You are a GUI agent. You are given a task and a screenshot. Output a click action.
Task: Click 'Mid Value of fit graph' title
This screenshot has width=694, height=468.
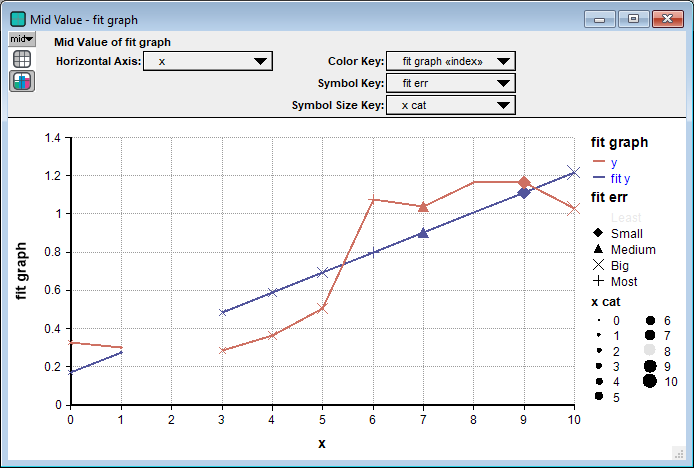click(112, 42)
